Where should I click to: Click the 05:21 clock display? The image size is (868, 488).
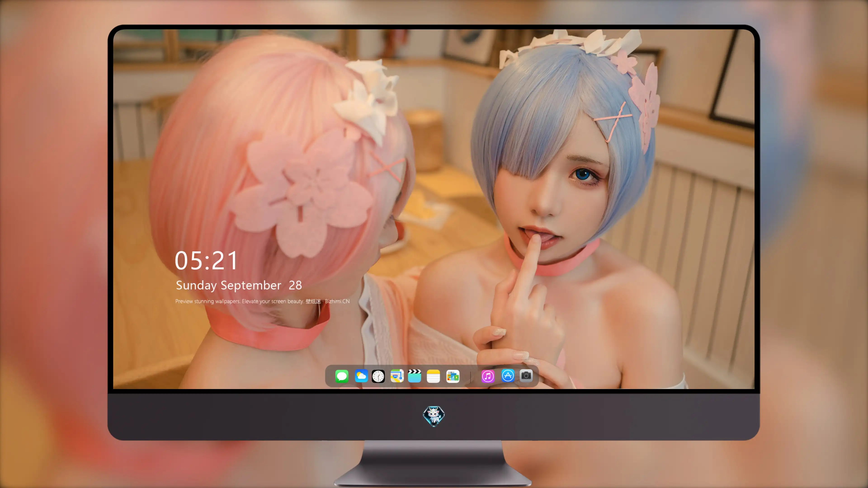206,261
